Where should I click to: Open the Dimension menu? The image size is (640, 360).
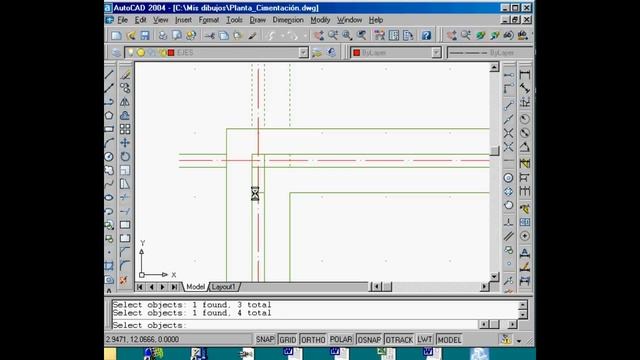point(288,20)
